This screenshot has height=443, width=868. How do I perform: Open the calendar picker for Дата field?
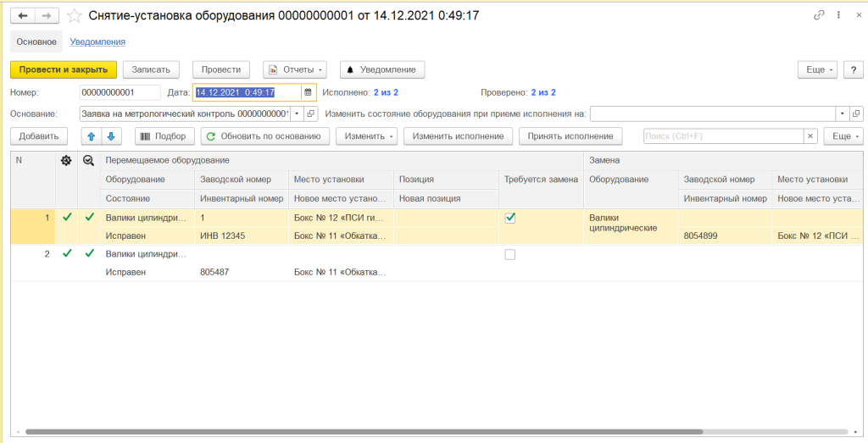click(309, 92)
